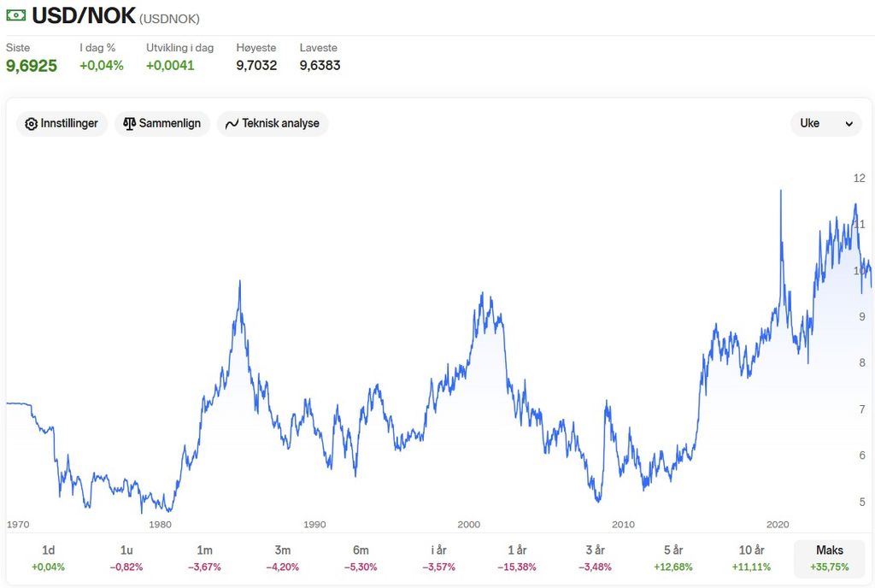Screen dimensions: 875x588
Task: Show the 1 år range
Action: [x=517, y=558]
